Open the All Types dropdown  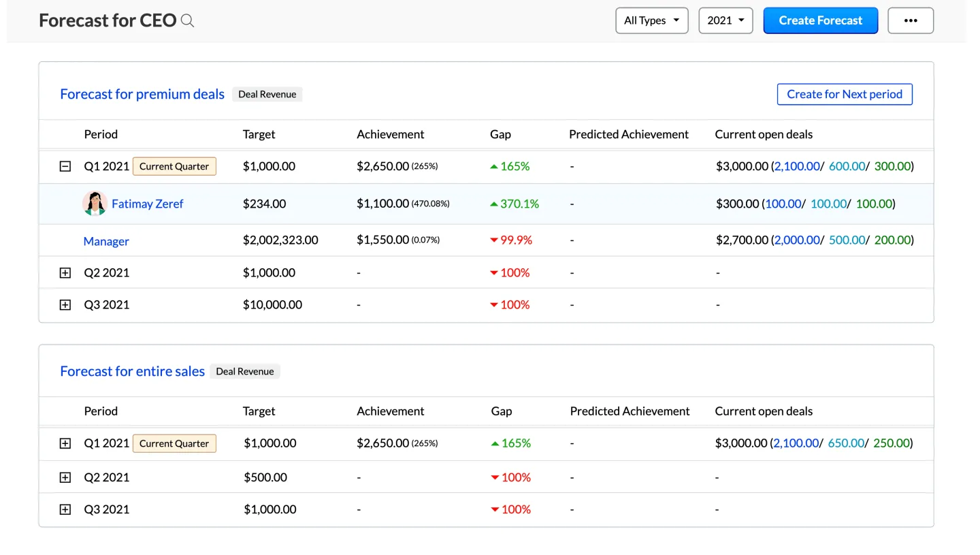coord(651,20)
